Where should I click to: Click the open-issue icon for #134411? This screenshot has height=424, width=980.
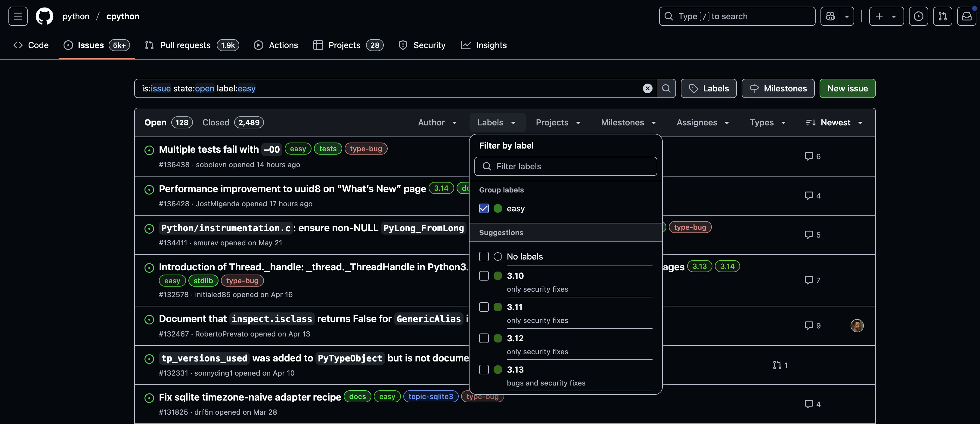click(x=149, y=229)
